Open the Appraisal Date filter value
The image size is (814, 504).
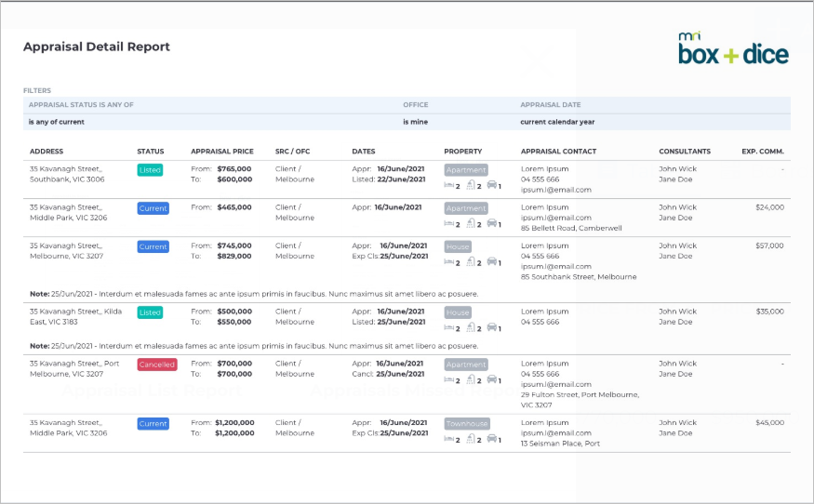[557, 122]
